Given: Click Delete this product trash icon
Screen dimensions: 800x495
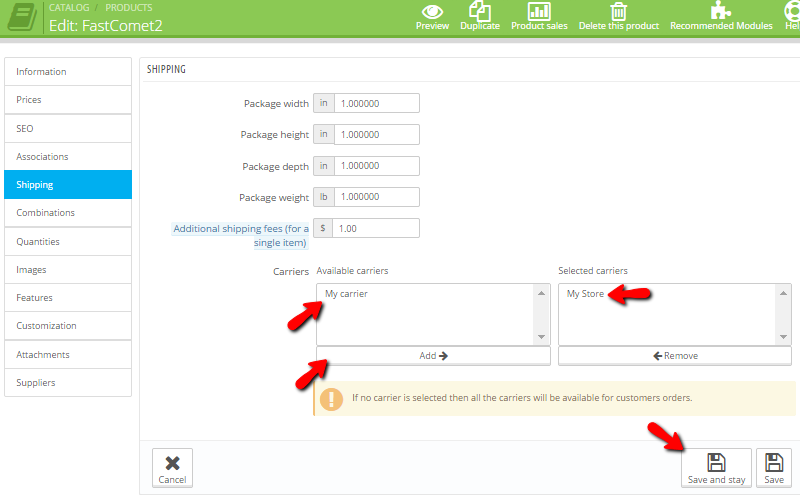Looking at the screenshot, I should click(618, 11).
